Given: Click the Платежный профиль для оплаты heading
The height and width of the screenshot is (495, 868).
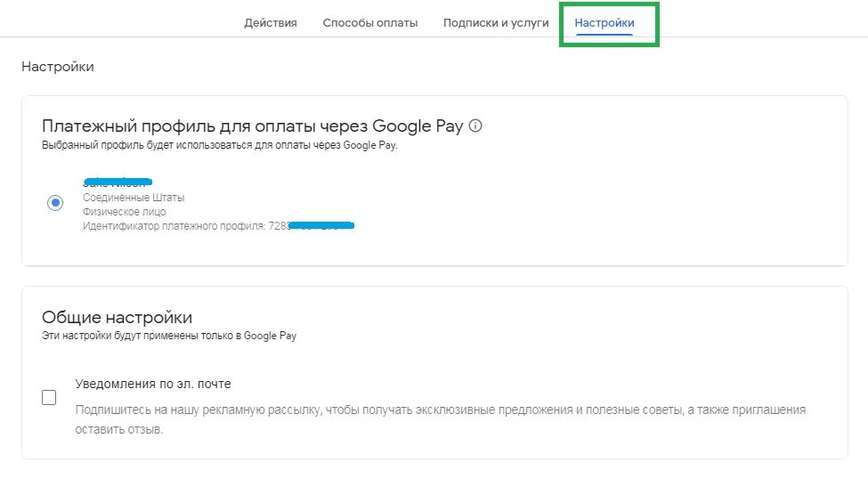Looking at the screenshot, I should [x=253, y=126].
